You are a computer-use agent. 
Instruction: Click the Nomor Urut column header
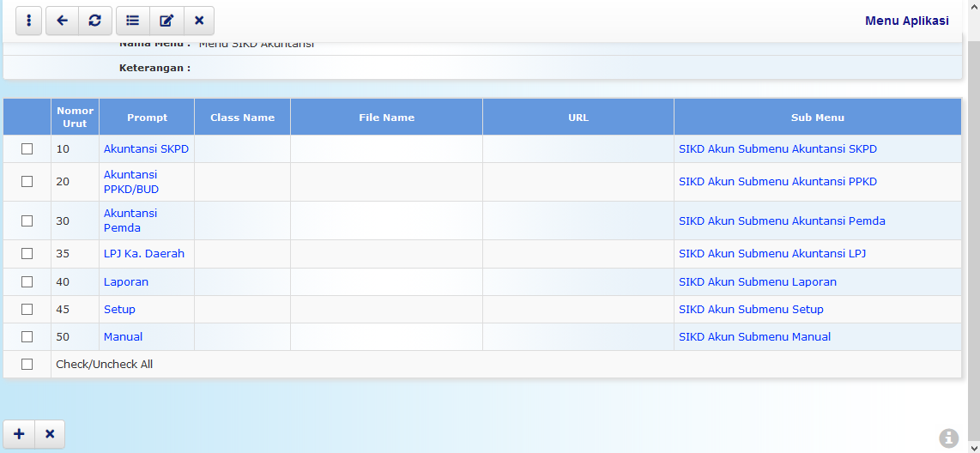75,117
